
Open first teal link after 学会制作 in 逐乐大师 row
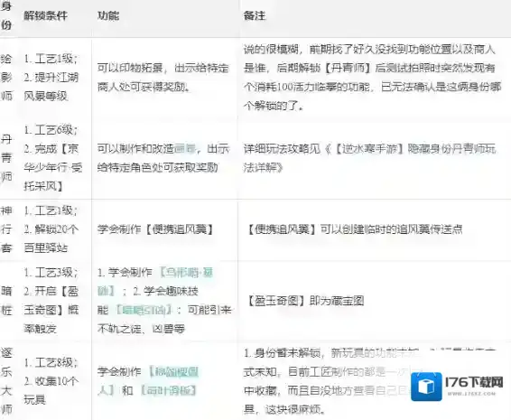click(148, 381)
